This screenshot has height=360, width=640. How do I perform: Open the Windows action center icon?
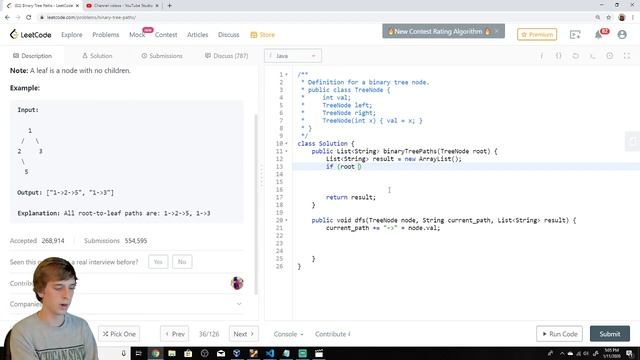click(630, 353)
